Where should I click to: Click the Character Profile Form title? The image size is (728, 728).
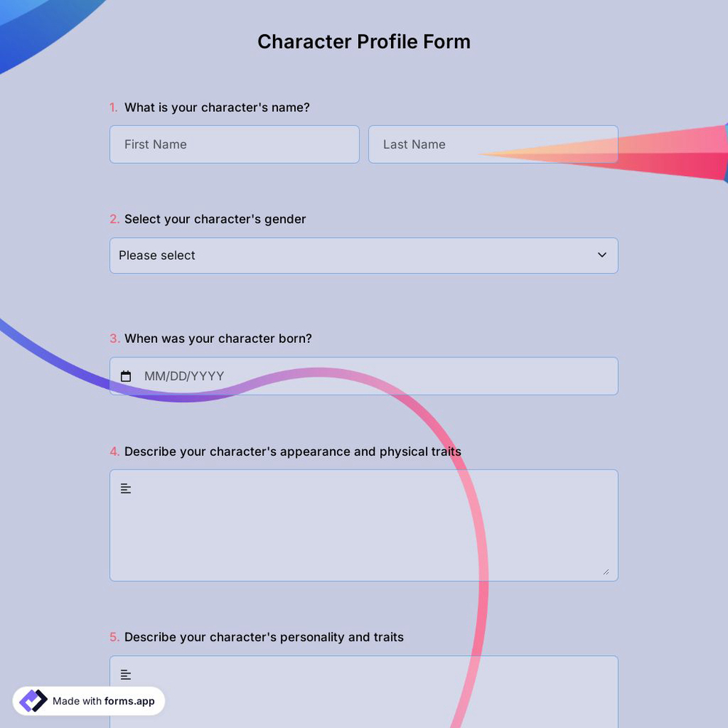pyautogui.click(x=363, y=41)
